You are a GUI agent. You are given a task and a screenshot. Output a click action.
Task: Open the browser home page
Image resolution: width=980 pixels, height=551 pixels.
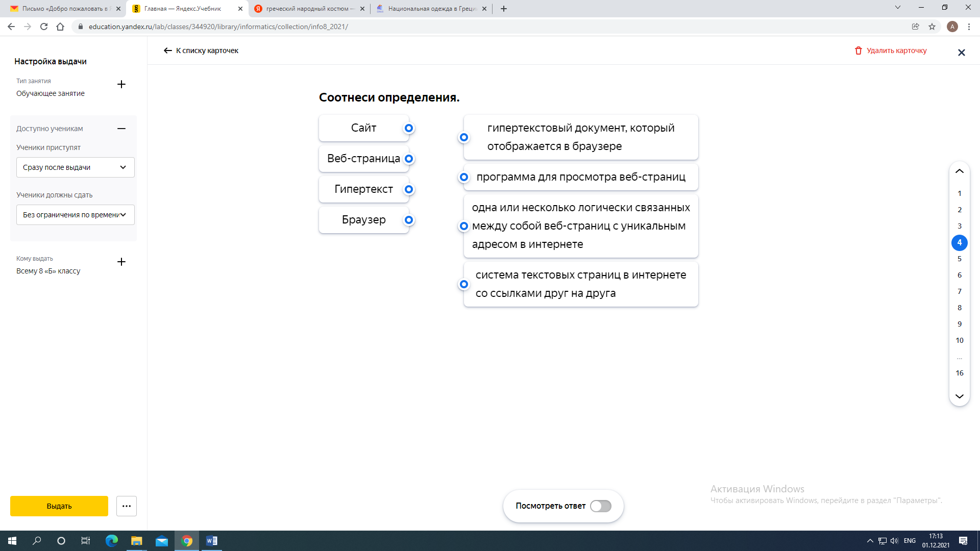click(x=60, y=27)
